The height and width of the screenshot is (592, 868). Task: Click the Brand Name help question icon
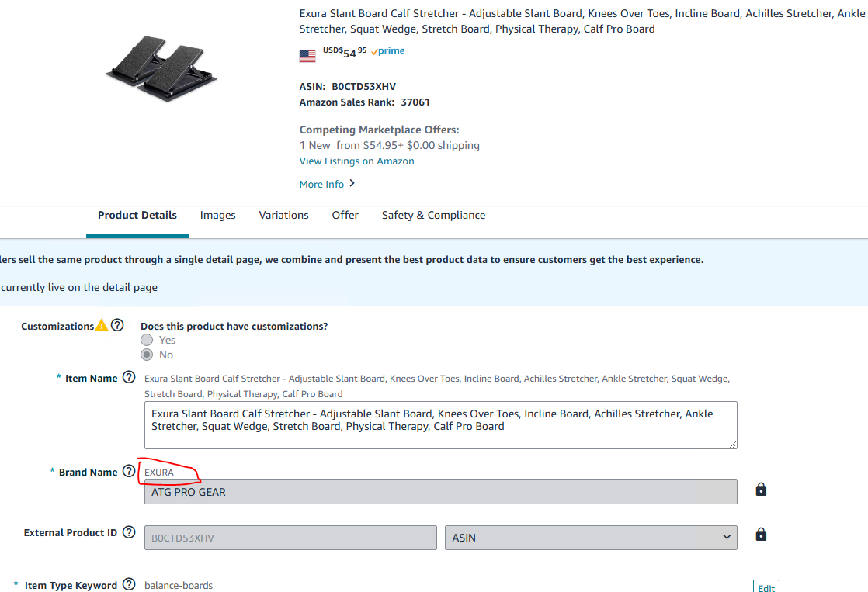coord(129,472)
